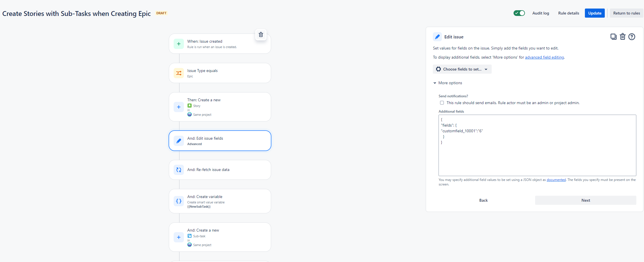Select the And: Create variable step
Image resolution: width=644 pixels, height=262 pixels.
pos(220,201)
